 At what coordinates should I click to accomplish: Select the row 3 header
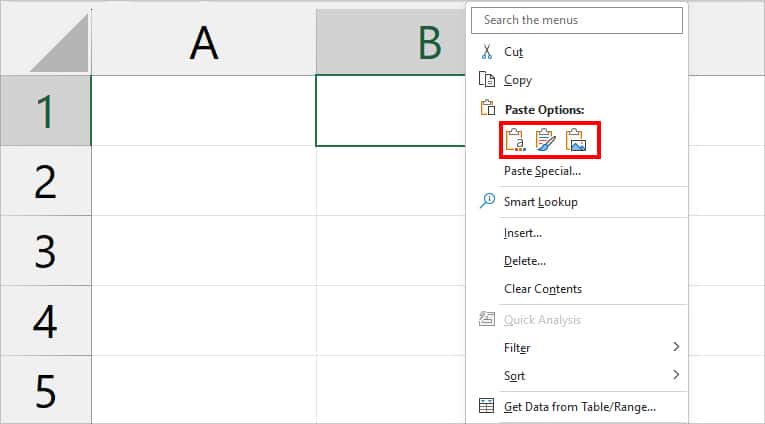pos(45,251)
